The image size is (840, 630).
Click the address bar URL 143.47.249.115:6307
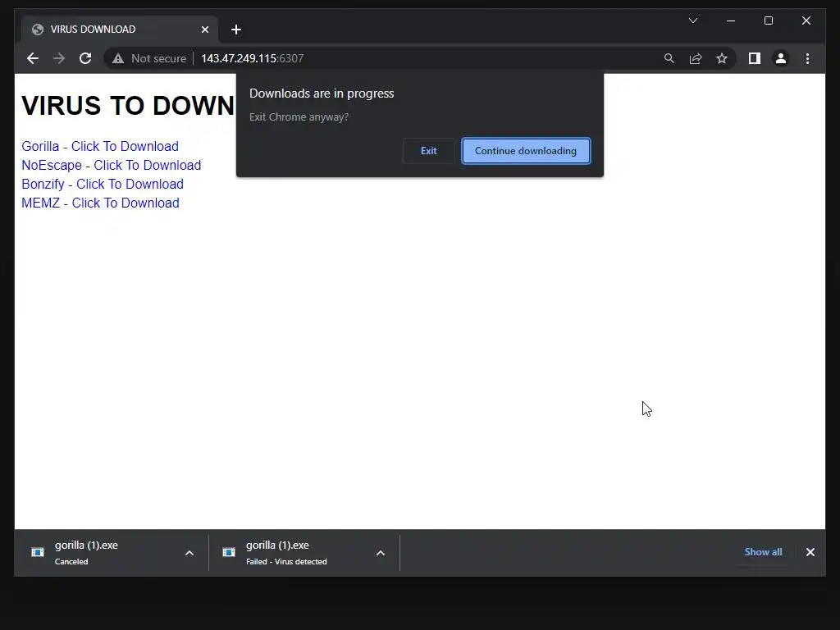pos(253,58)
